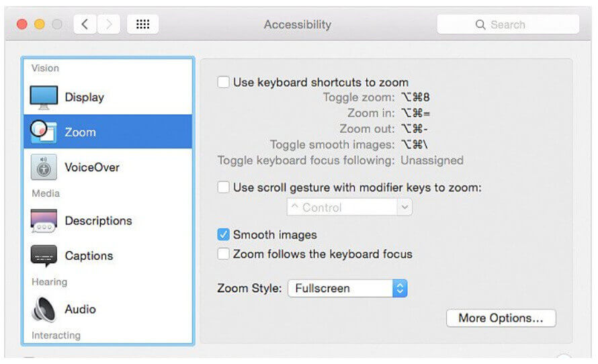The height and width of the screenshot is (364, 598).
Task: Open the VoiceOver accessibility icon
Action: [44, 167]
